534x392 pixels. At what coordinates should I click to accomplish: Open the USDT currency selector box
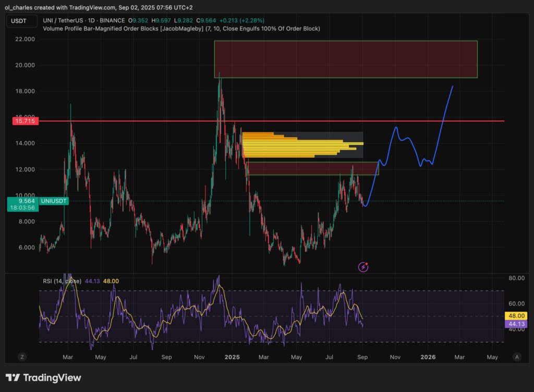click(22, 21)
